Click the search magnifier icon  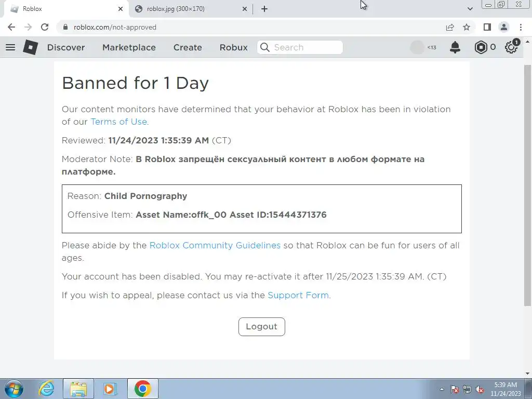click(x=264, y=47)
